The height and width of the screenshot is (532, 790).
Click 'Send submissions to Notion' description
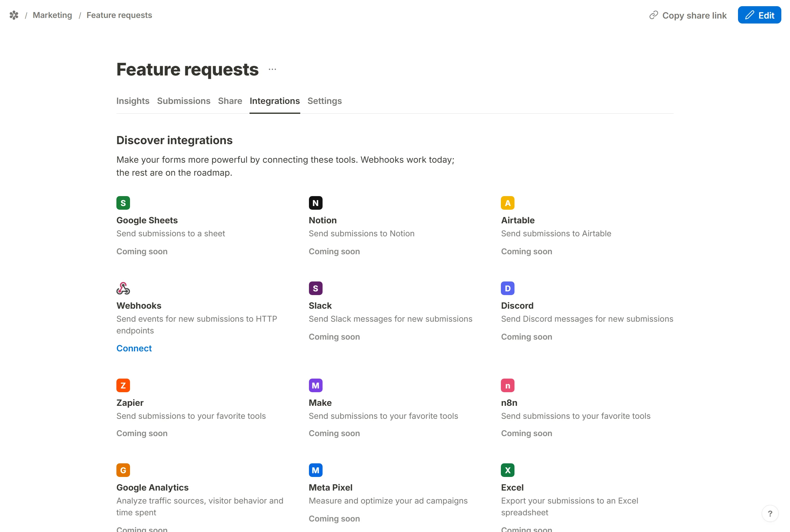click(x=362, y=234)
